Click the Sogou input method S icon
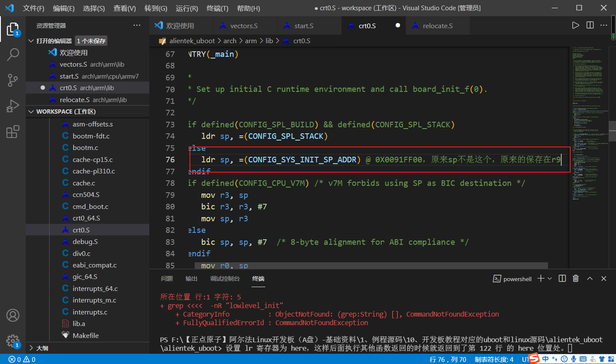616x364 pixels. 534,358
